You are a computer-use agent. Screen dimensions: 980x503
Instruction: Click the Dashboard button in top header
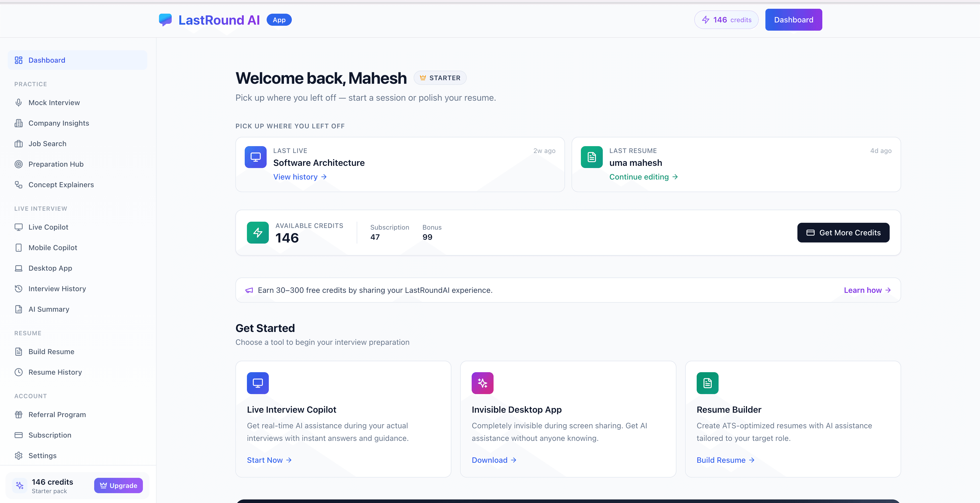pyautogui.click(x=794, y=20)
